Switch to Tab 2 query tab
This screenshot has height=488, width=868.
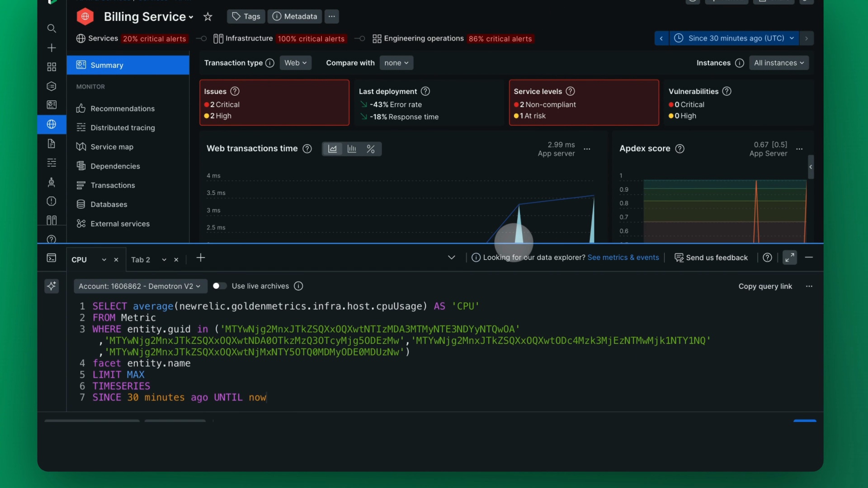pyautogui.click(x=141, y=260)
